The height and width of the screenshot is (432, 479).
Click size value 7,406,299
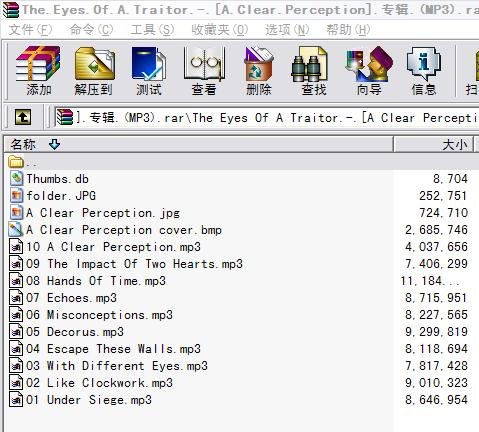436,264
